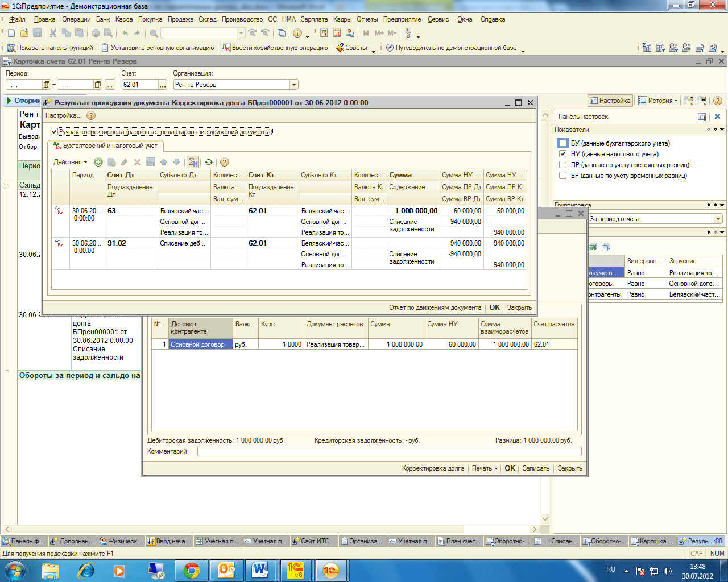Click the Ввести хозяйственную операцию toolbar button
This screenshot has width=728, height=582.
pyautogui.click(x=275, y=48)
